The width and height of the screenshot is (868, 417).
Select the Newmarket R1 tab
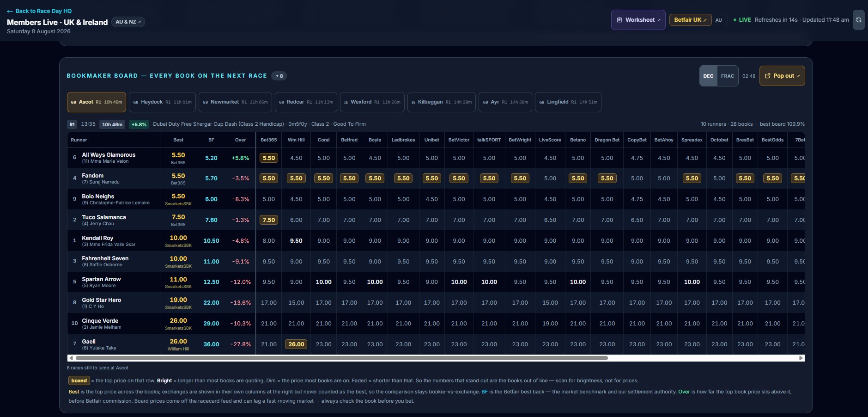coord(235,102)
